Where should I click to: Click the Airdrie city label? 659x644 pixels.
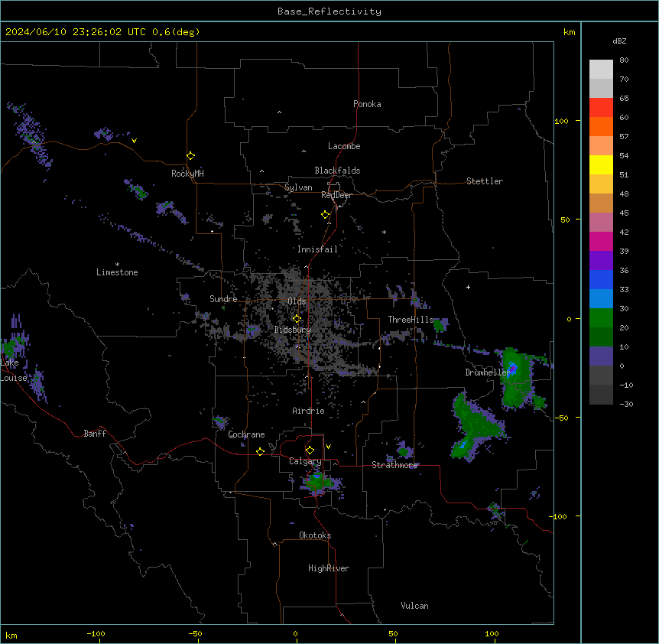coord(309,411)
